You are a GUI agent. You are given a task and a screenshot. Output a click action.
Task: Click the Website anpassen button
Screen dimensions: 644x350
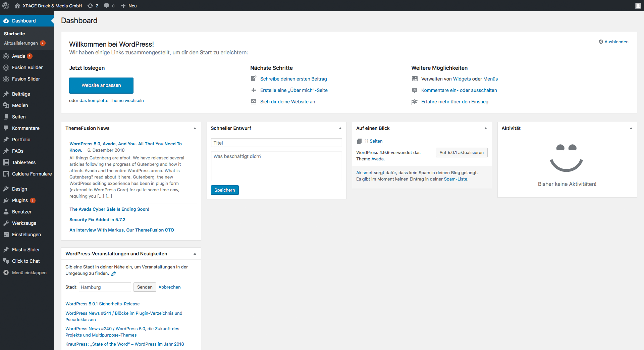(x=101, y=85)
